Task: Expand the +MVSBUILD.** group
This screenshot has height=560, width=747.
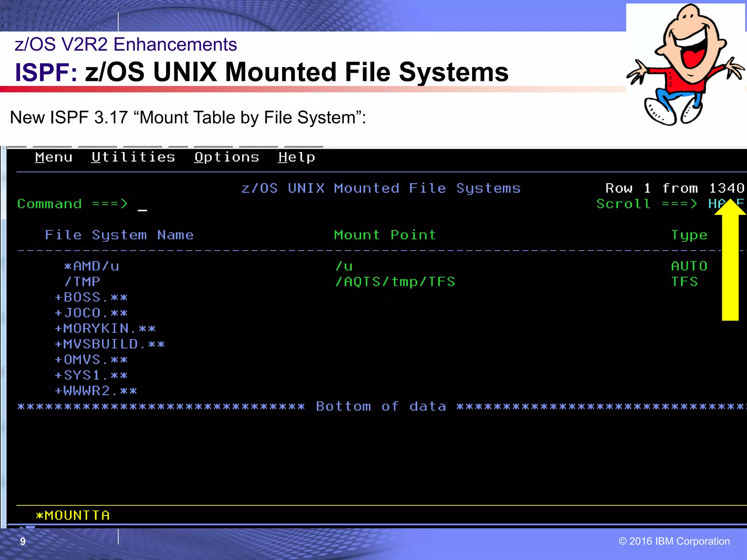Action: (x=110, y=344)
